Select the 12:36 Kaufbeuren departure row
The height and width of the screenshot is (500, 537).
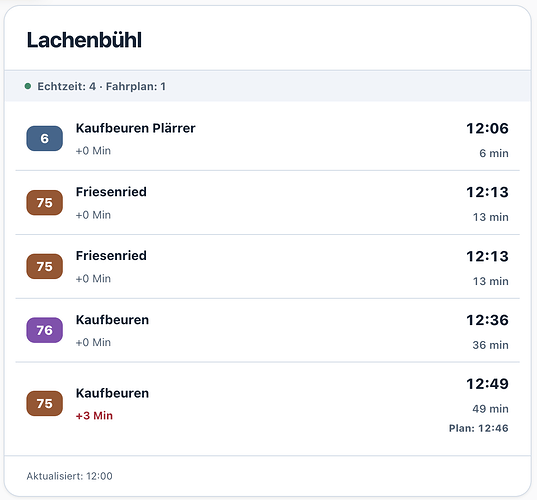point(267,330)
